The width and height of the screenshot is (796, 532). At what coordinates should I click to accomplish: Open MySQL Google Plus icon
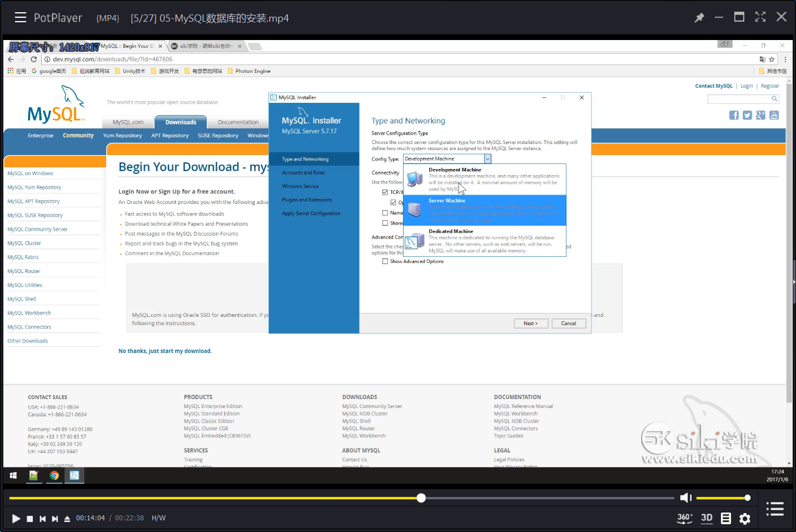coord(760,115)
